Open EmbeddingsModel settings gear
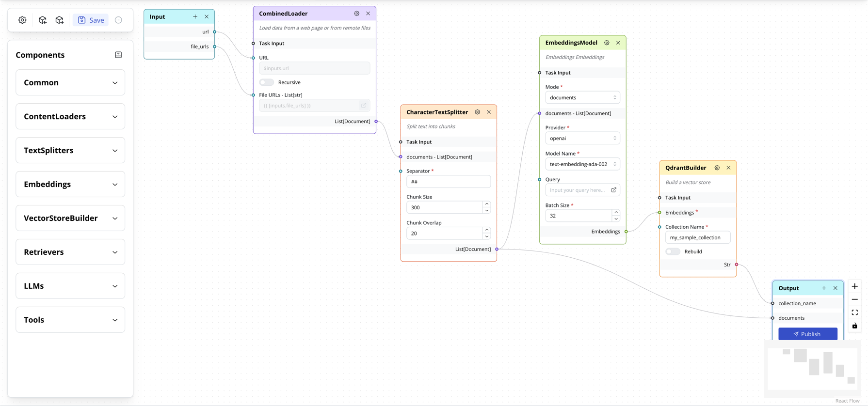 coord(607,43)
